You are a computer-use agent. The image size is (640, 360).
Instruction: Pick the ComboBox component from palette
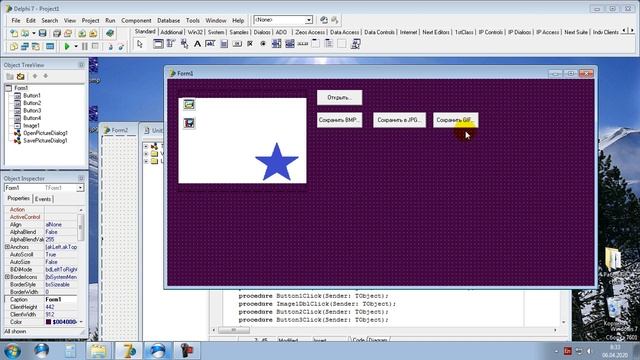[x=289, y=44]
